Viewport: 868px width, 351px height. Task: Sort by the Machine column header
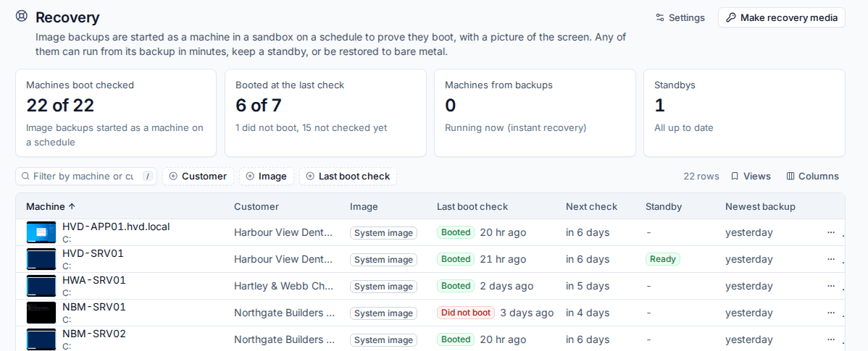click(x=51, y=207)
